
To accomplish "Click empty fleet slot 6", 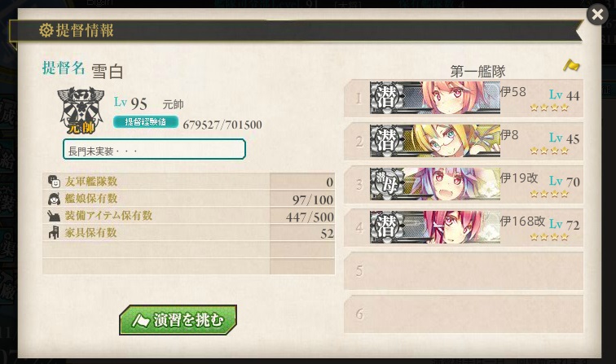I will (464, 314).
